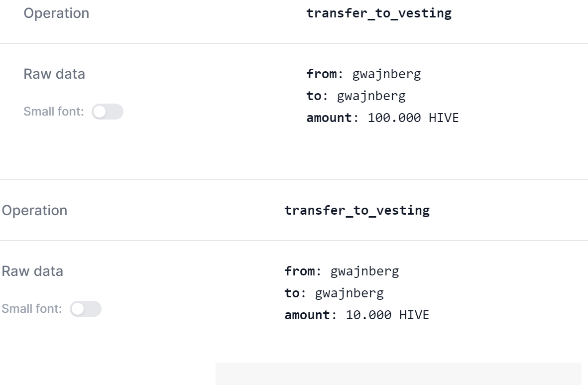This screenshot has height=385, width=588.
Task: Click the from account gwajnberg in the second operation
Action: click(x=364, y=271)
